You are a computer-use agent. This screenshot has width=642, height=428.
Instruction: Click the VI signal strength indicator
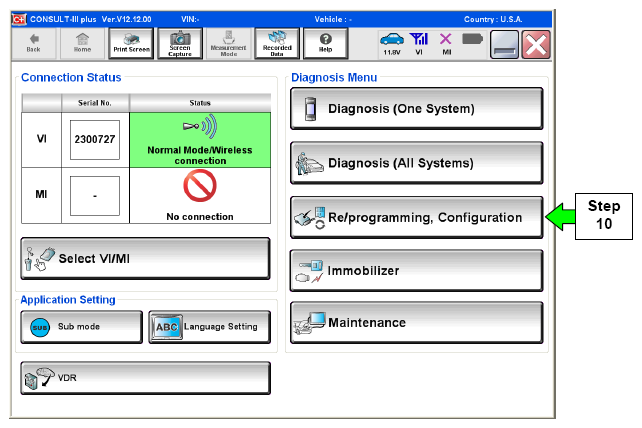pos(418,42)
